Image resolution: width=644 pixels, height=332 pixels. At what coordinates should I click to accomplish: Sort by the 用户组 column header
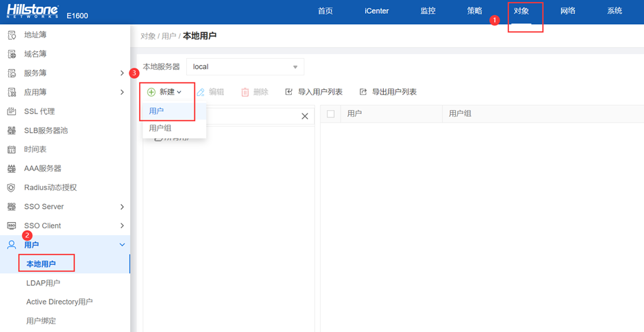460,114
